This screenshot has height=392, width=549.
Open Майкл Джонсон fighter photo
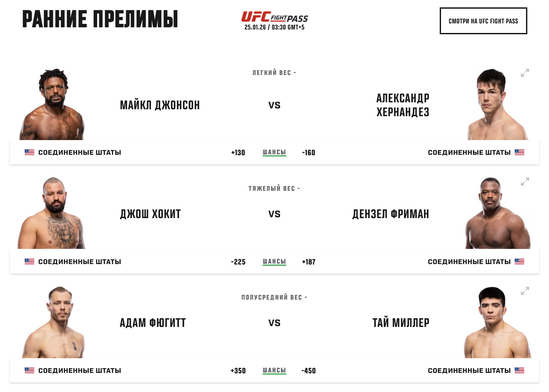pyautogui.click(x=52, y=105)
